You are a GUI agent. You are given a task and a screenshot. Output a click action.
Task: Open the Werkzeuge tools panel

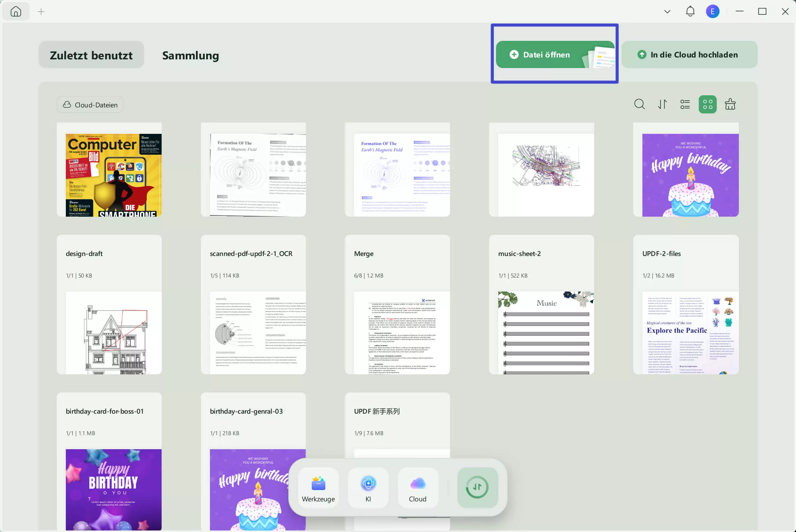318,487
